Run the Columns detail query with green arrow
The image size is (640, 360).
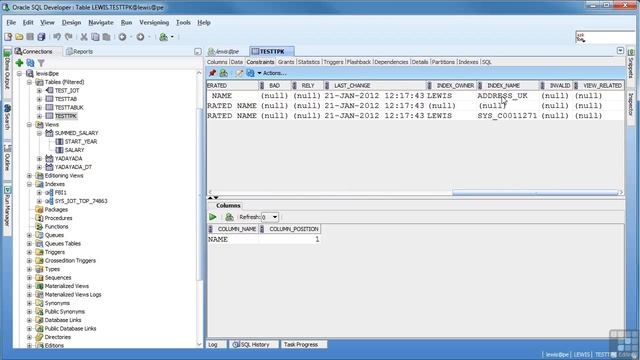[x=213, y=217]
